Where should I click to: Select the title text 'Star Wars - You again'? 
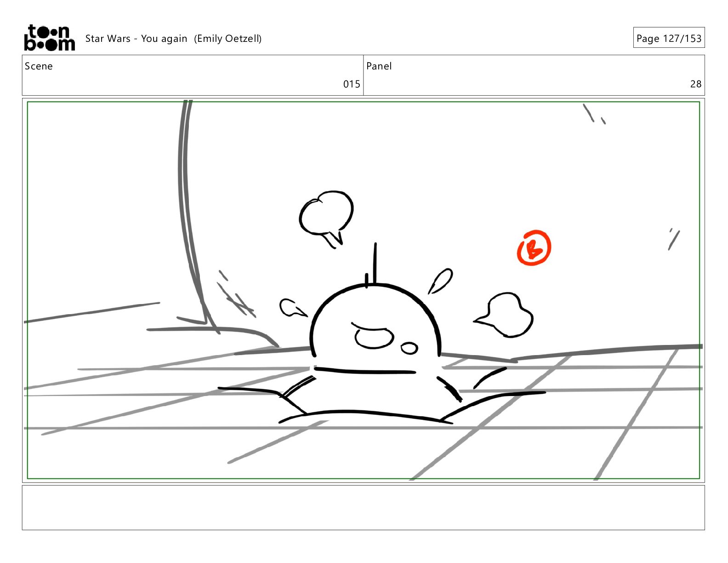pyautogui.click(x=136, y=39)
